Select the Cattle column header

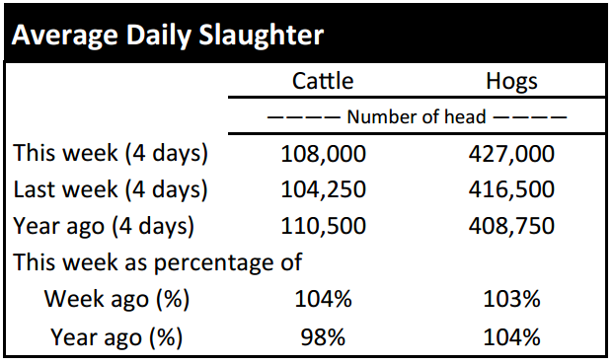coord(323,81)
